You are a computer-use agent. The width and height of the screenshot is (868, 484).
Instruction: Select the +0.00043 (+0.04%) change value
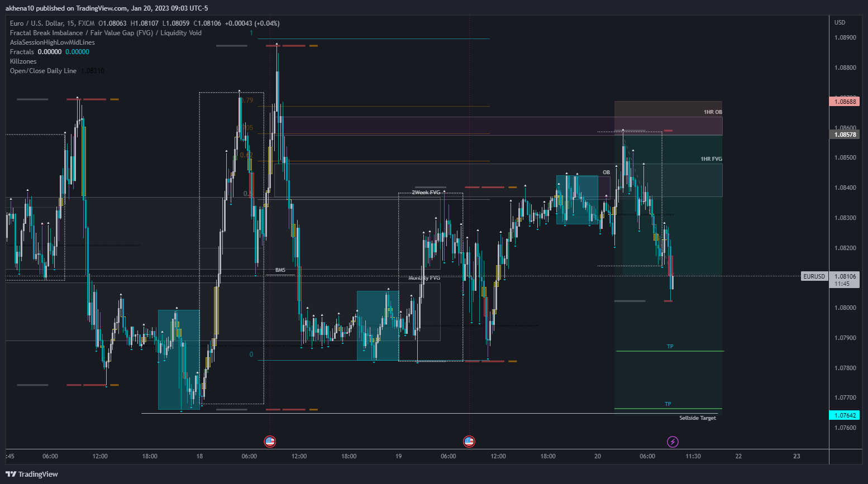[x=252, y=23]
